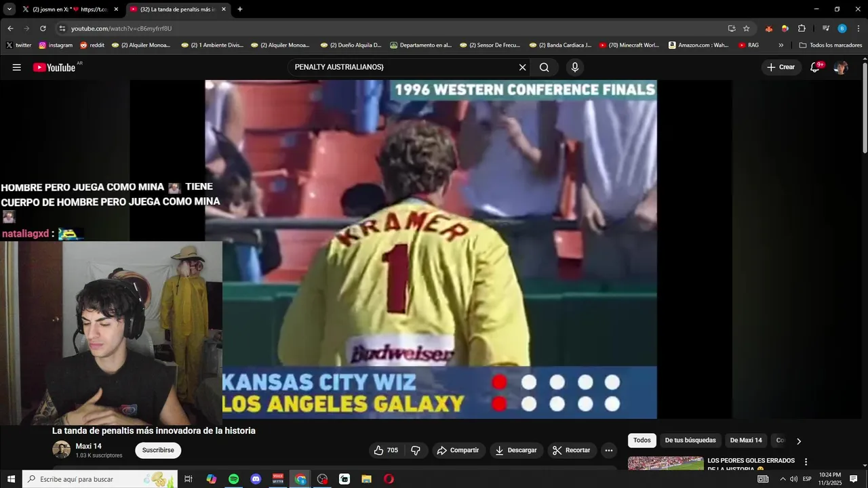Open the Extensions puzzle piece menu
The image size is (868, 488).
[802, 28]
